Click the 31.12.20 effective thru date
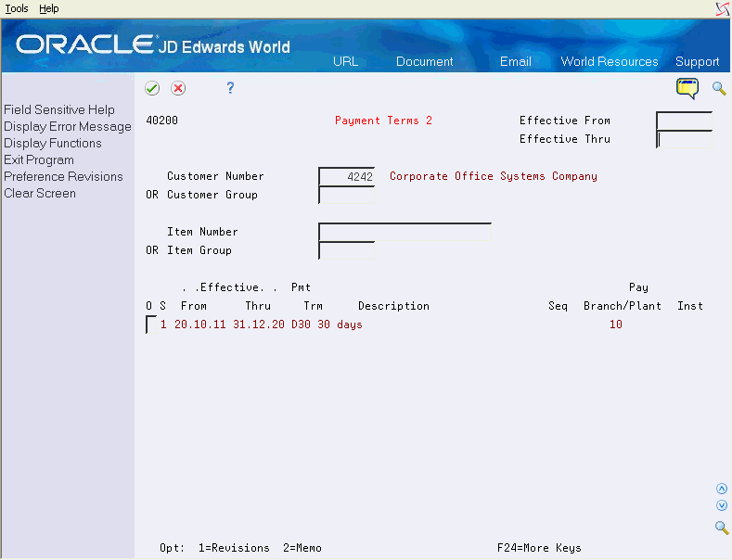The width and height of the screenshot is (732, 560). point(259,325)
